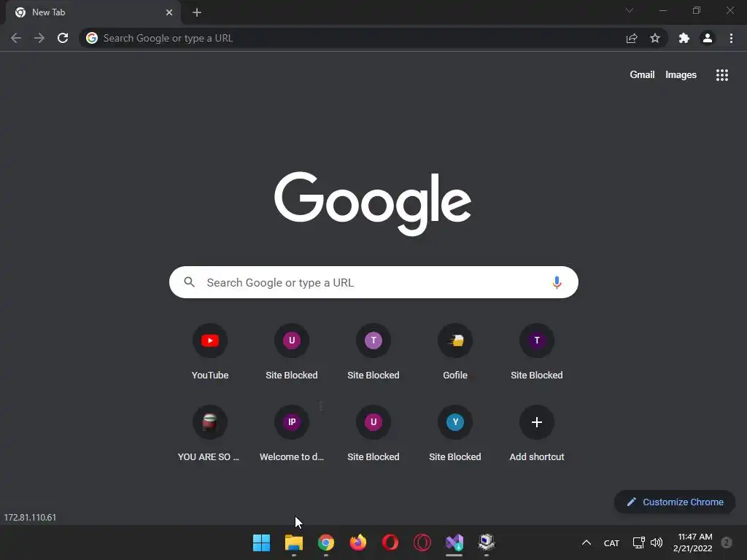Start voice search with the microphone
Image resolution: width=747 pixels, height=560 pixels.
(557, 282)
